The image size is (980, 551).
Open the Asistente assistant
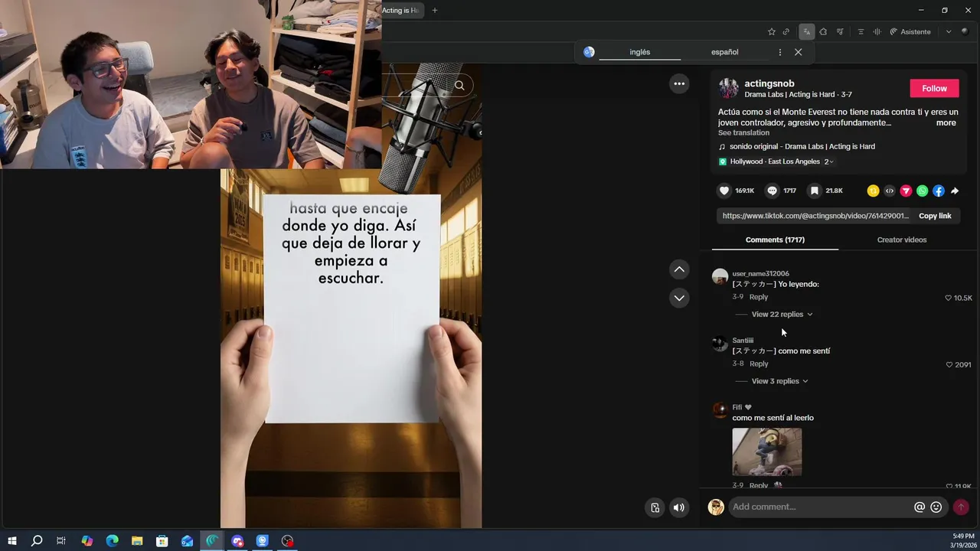click(x=910, y=31)
